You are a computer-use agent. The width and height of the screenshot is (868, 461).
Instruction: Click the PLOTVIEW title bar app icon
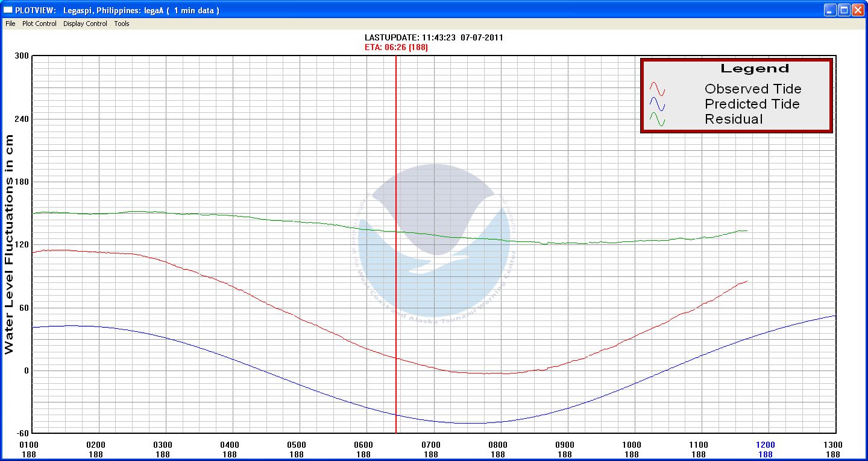(x=8, y=10)
